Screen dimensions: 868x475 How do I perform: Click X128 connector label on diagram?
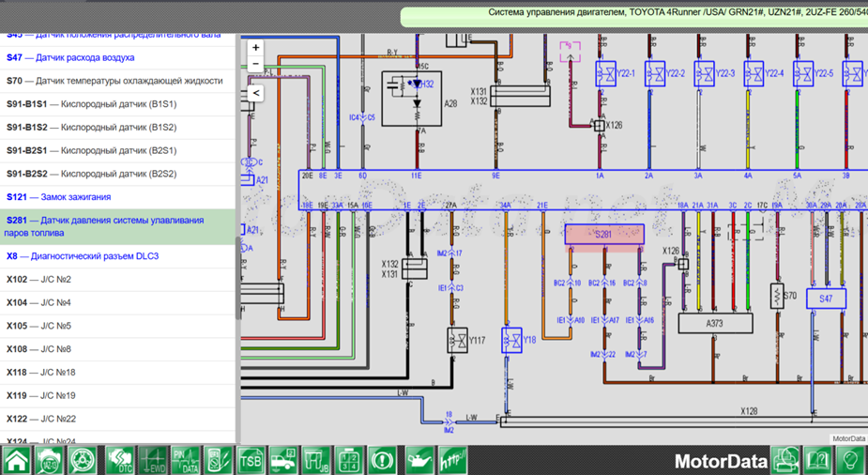coord(749,411)
